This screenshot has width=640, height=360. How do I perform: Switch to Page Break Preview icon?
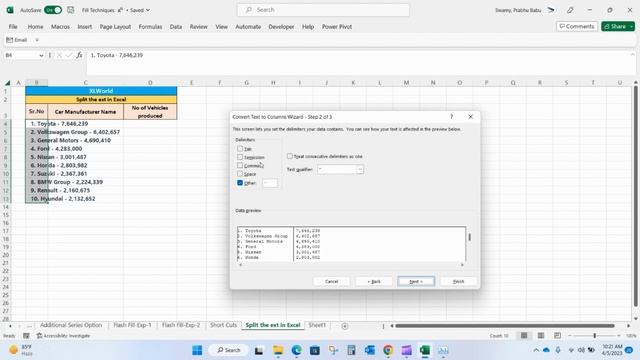coord(558,336)
